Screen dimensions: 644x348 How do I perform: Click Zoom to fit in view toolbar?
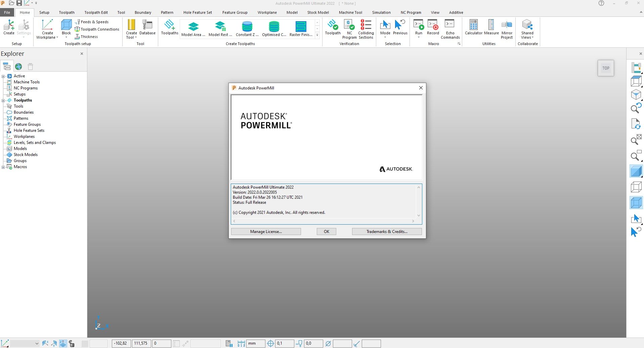tap(636, 140)
